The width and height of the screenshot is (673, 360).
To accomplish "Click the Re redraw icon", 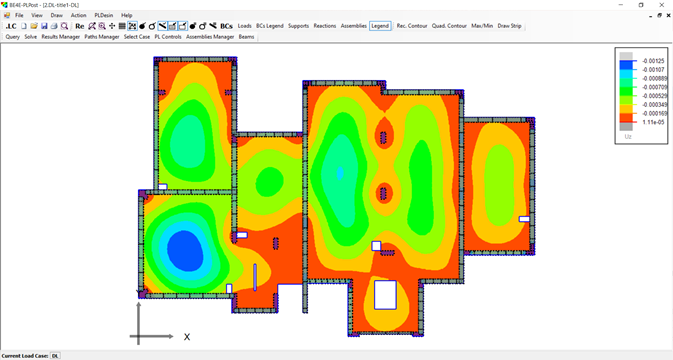I will pyautogui.click(x=80, y=26).
